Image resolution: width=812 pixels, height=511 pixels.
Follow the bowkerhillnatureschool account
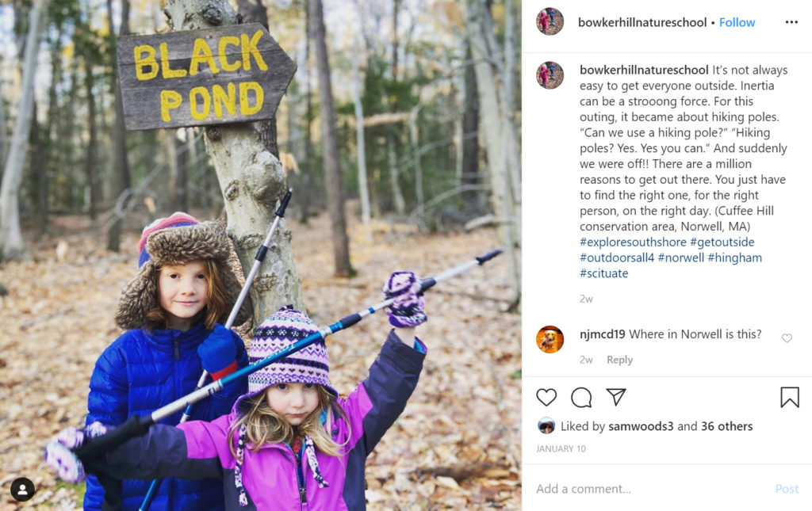737,22
